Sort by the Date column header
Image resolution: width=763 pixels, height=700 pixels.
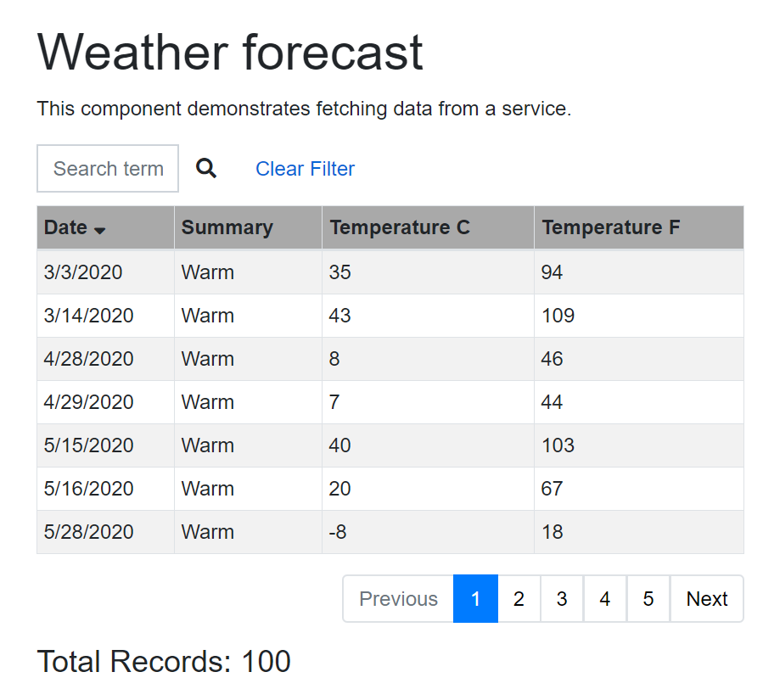point(64,227)
